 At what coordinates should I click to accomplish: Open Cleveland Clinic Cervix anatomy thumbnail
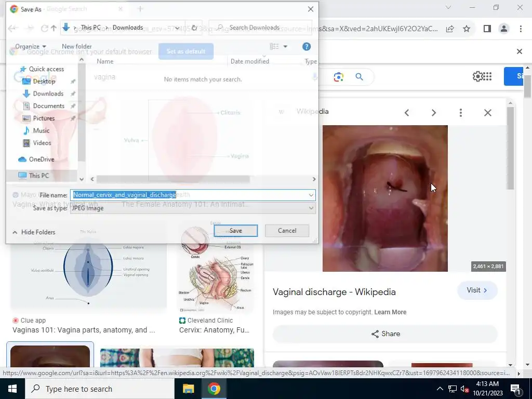coord(216,269)
